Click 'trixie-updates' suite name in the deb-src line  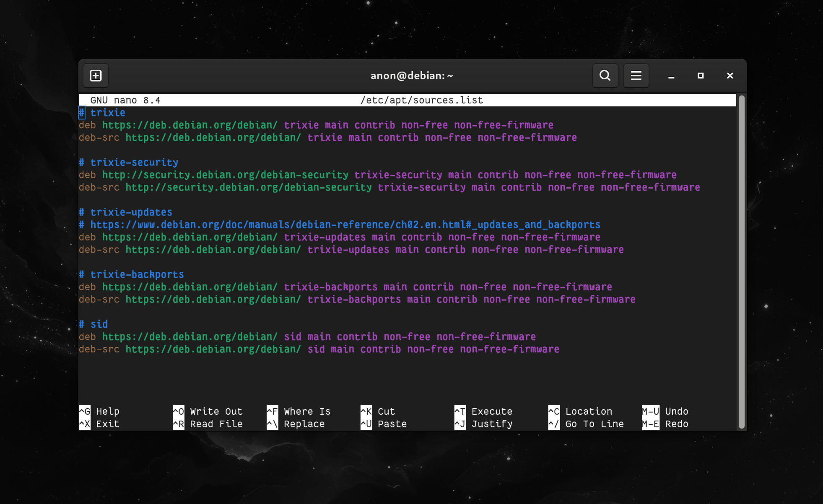pyautogui.click(x=348, y=250)
